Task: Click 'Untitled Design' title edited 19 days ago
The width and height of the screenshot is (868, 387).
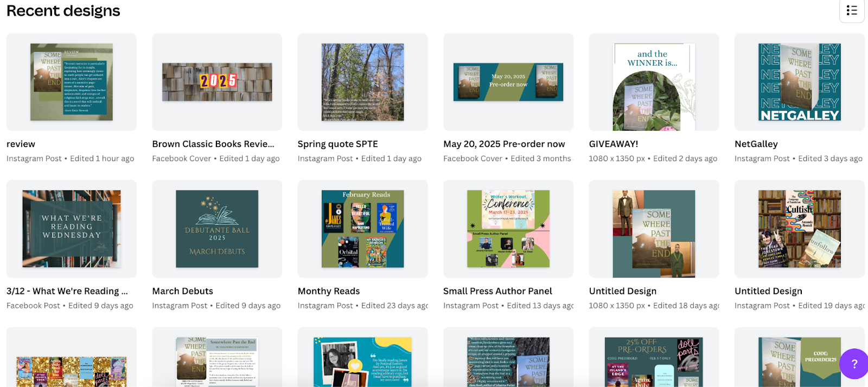Action: pos(768,291)
